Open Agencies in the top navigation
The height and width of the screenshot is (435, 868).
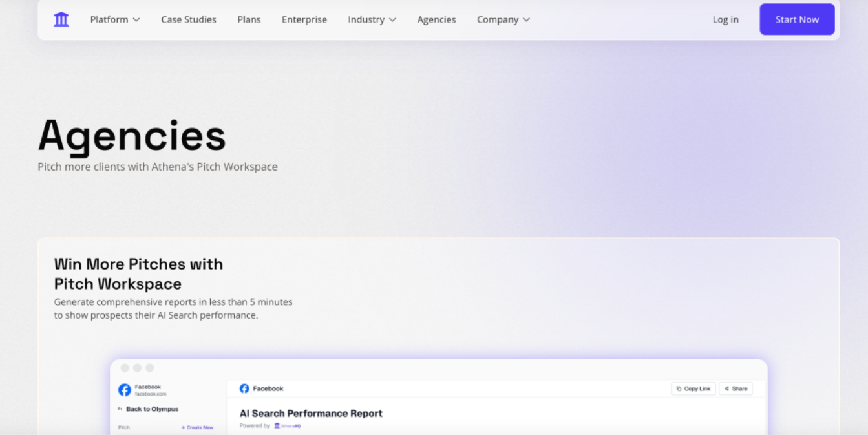coord(436,19)
